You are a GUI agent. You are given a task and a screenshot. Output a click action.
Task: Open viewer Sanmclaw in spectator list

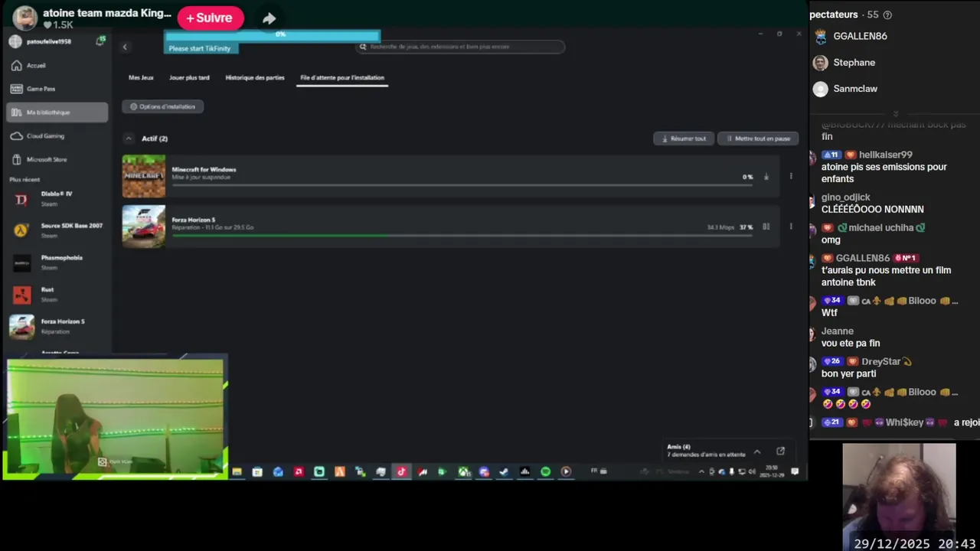855,89
